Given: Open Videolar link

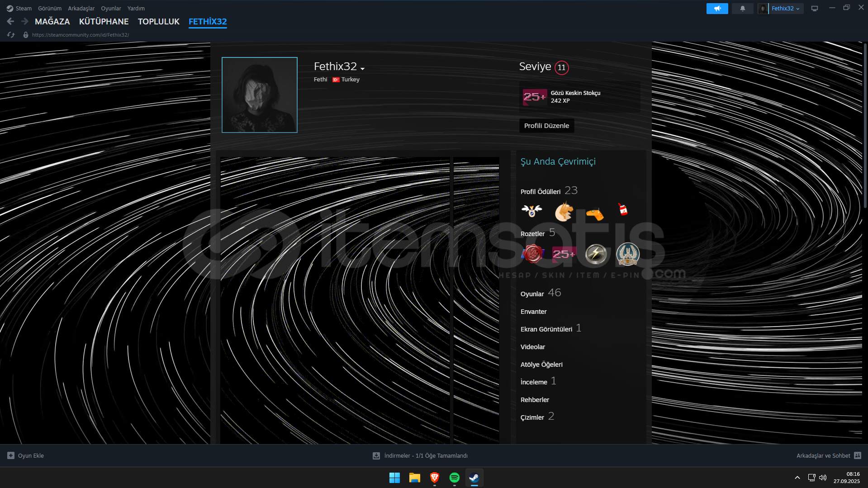Looking at the screenshot, I should coord(533,347).
